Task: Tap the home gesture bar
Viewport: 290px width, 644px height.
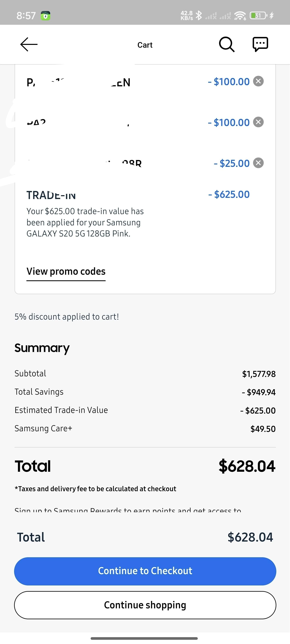Action: 144,638
